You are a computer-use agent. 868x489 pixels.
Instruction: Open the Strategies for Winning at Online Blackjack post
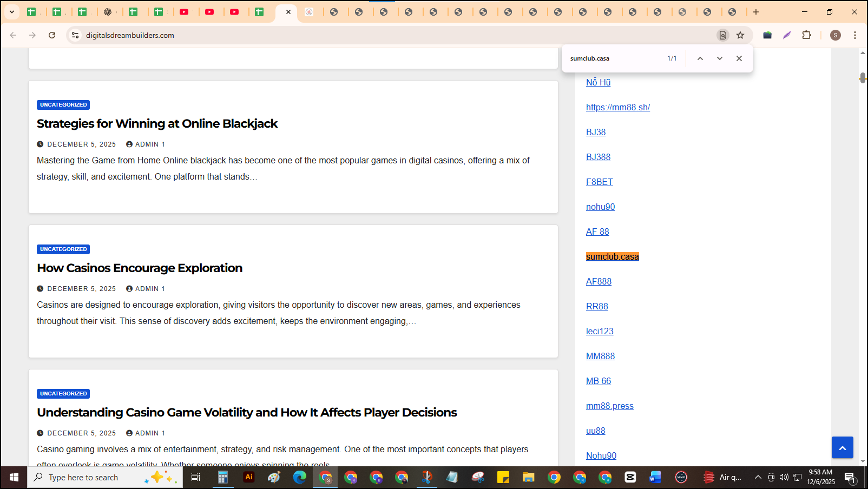[157, 124]
